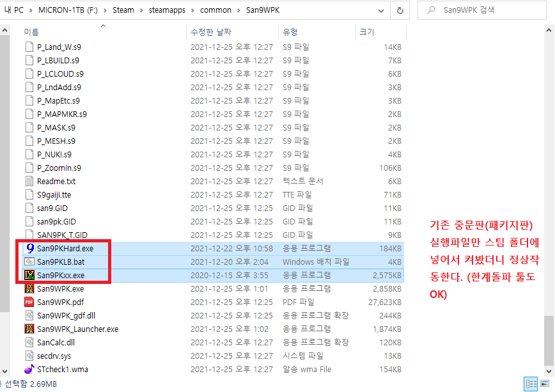
Task: Click the SAN9PK_T.GID file icon
Action: pyautogui.click(x=29, y=235)
